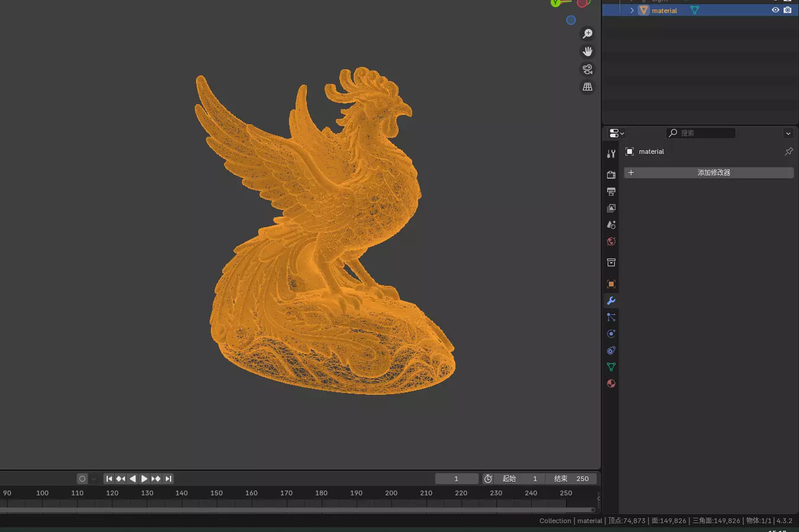Open the properties editor type dropdown

tap(617, 133)
